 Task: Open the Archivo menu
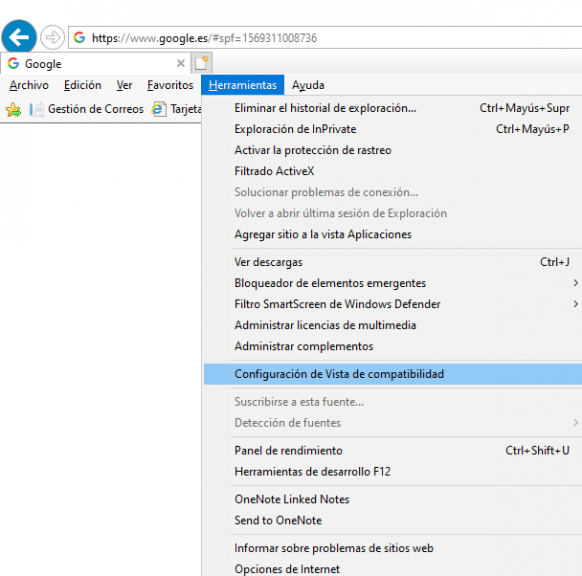[x=29, y=85]
